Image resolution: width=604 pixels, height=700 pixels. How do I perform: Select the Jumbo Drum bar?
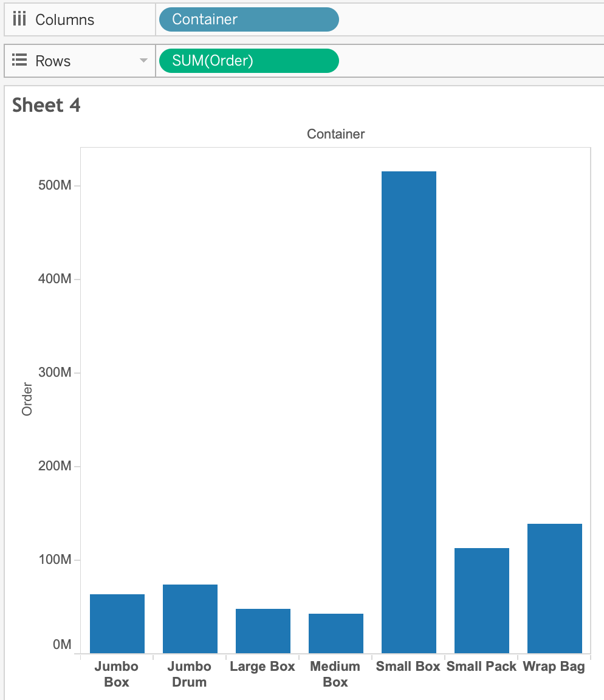click(x=190, y=619)
